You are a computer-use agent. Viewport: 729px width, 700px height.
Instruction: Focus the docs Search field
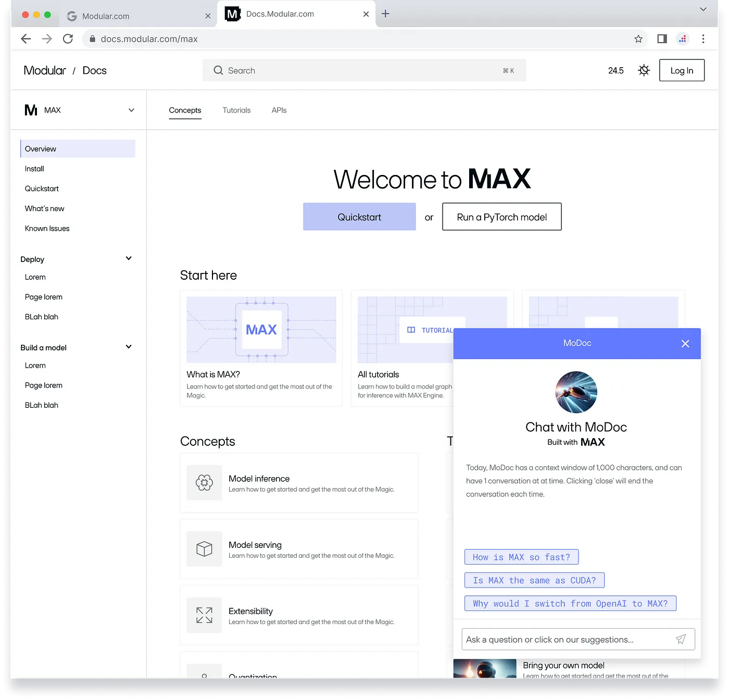tap(364, 70)
